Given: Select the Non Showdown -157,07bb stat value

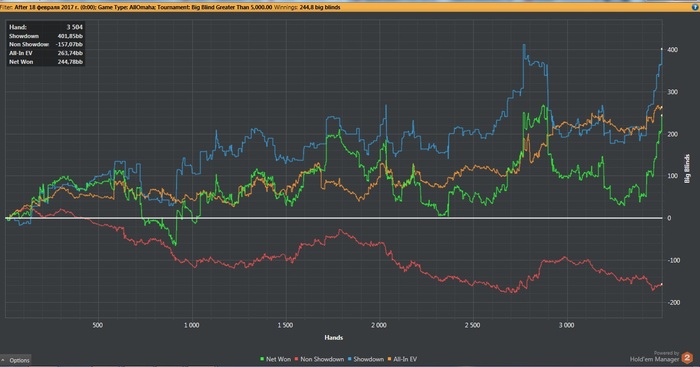Looking at the screenshot, I should coord(69,45).
